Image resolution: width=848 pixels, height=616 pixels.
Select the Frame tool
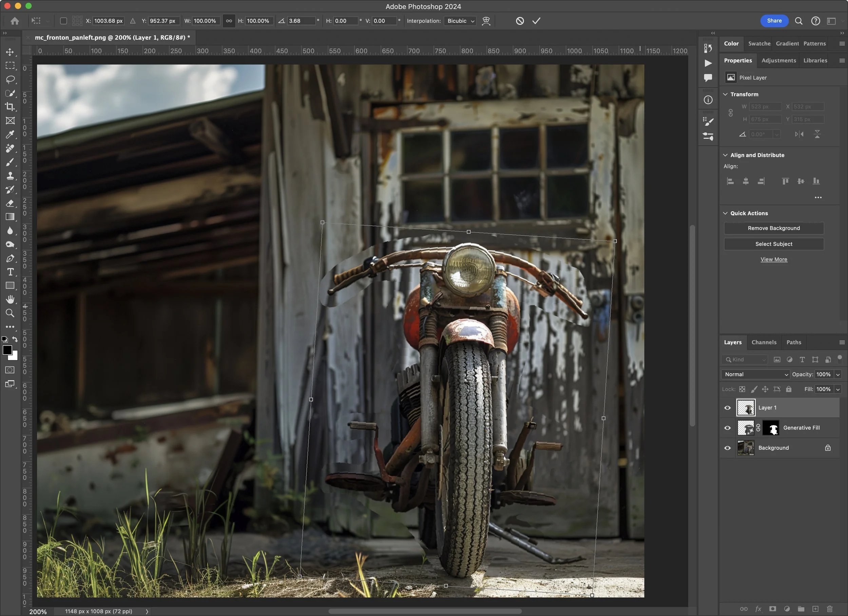coord(10,121)
